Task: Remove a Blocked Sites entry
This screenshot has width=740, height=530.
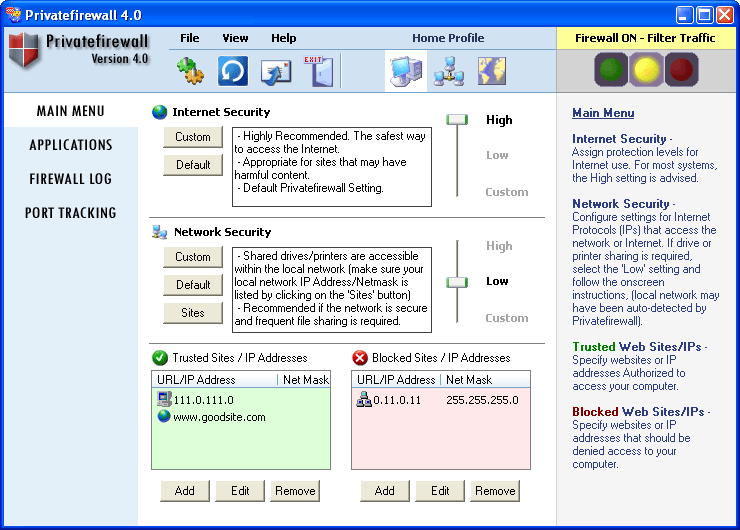Action: click(x=495, y=491)
